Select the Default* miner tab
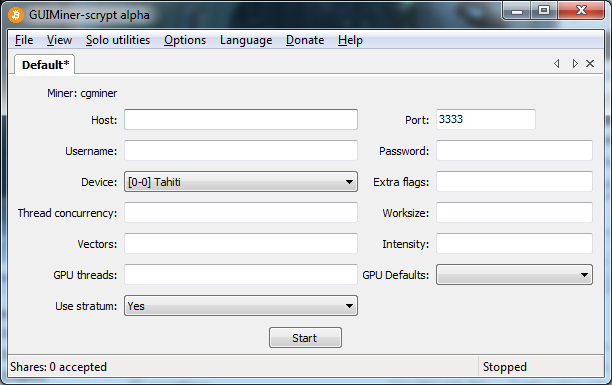This screenshot has height=385, width=612. (45, 64)
